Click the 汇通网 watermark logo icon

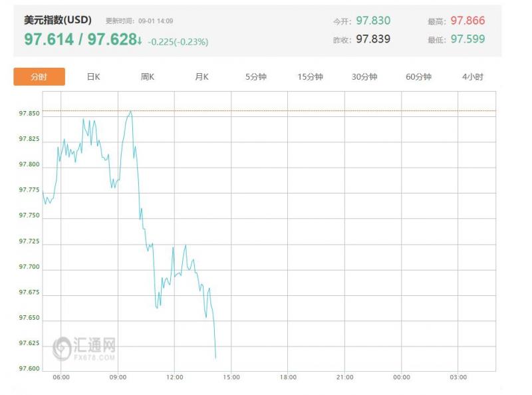pos(62,346)
